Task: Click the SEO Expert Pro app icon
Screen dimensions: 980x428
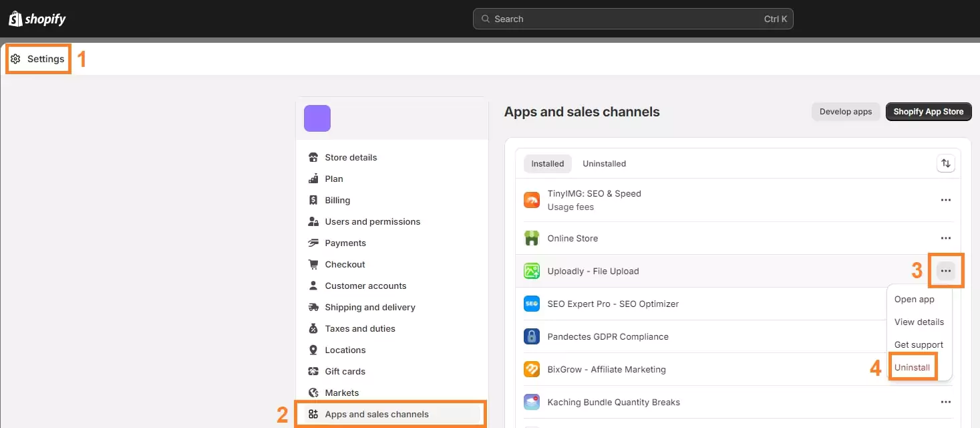Action: pyautogui.click(x=532, y=303)
